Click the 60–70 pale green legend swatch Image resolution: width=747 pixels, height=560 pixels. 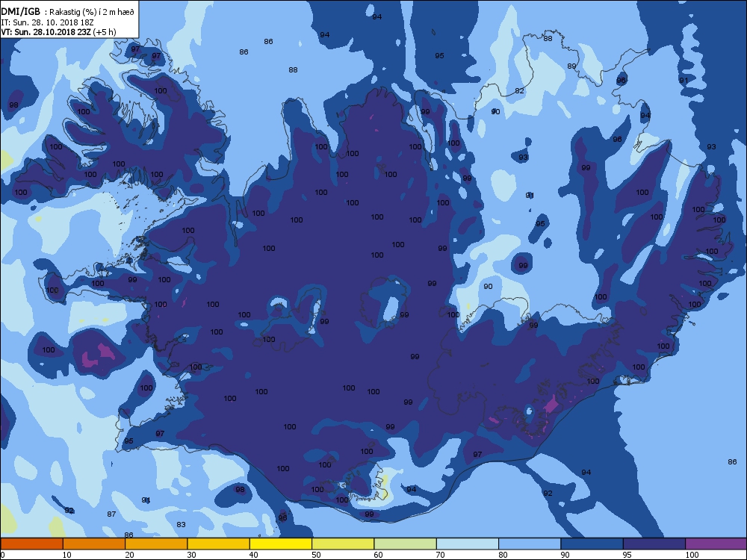click(406, 544)
